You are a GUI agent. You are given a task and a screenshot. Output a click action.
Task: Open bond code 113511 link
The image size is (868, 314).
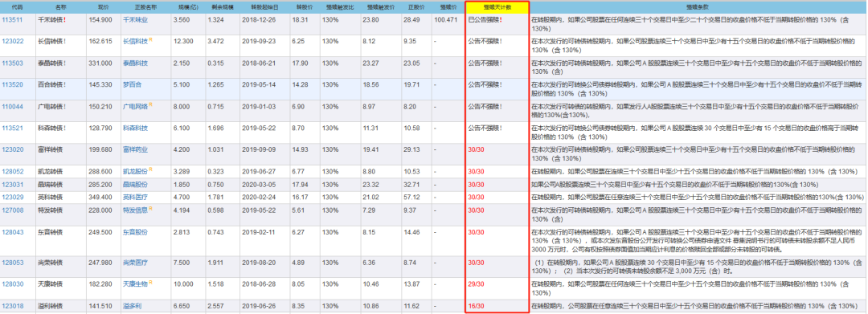tap(12, 19)
